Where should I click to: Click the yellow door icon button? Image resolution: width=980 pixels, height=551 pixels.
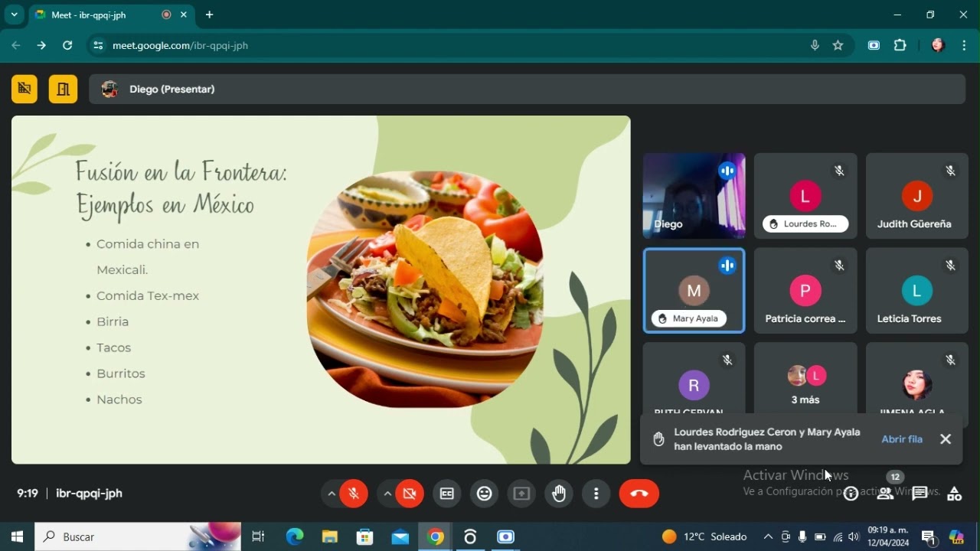(63, 89)
